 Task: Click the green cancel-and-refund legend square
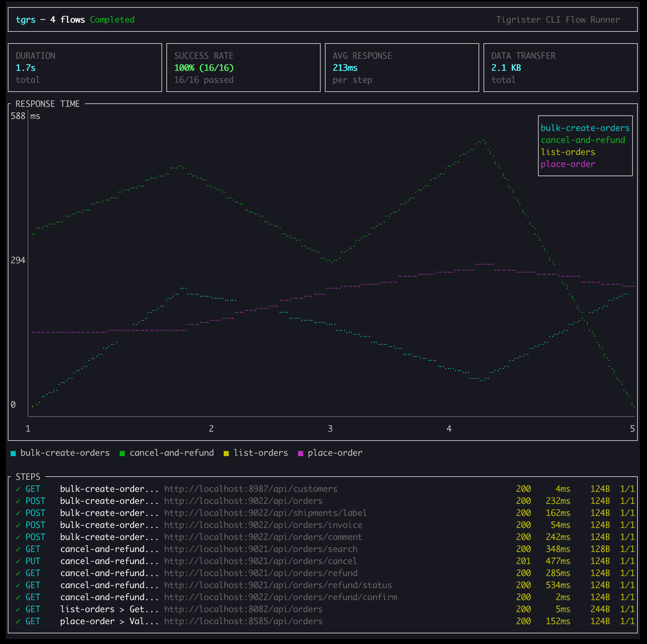[x=122, y=453]
